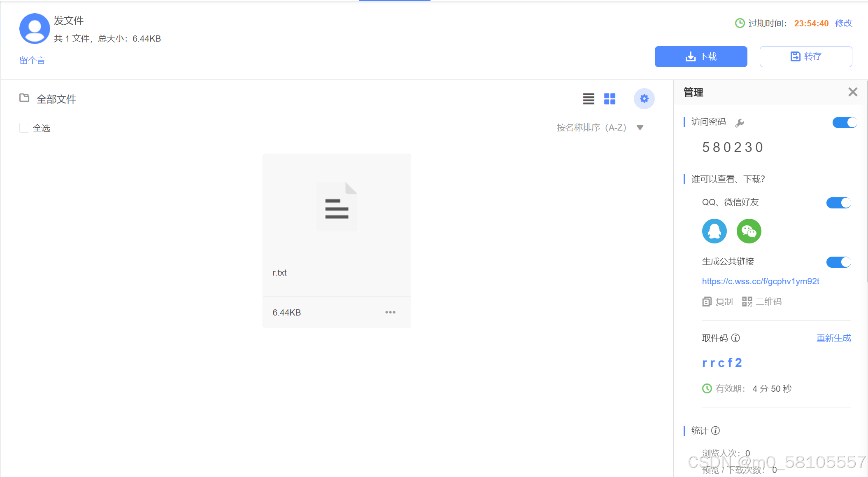Open the management settings gear icon
The width and height of the screenshot is (868, 477).
click(644, 99)
